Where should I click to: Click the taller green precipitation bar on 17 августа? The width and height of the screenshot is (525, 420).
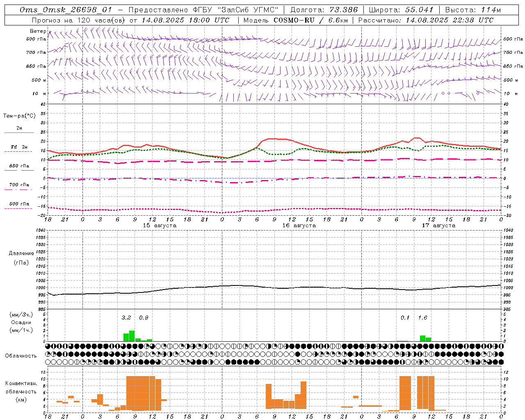click(x=422, y=338)
